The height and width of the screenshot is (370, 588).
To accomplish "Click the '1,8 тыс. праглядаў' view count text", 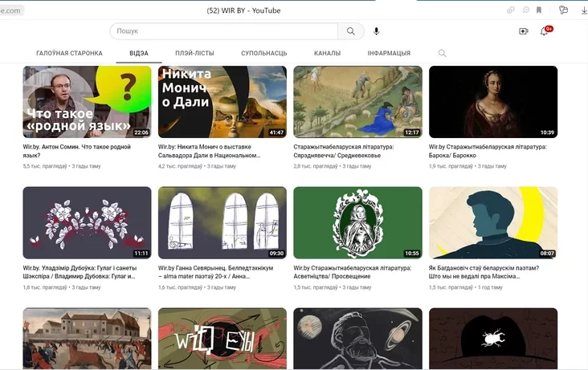I will 45,287.
